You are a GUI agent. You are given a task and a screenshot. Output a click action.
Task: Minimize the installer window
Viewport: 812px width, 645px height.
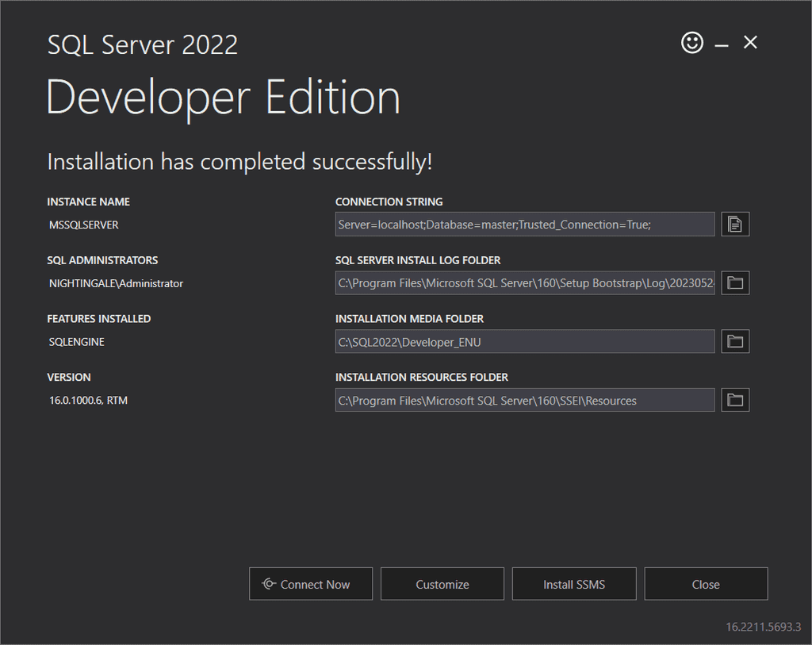[x=721, y=43]
